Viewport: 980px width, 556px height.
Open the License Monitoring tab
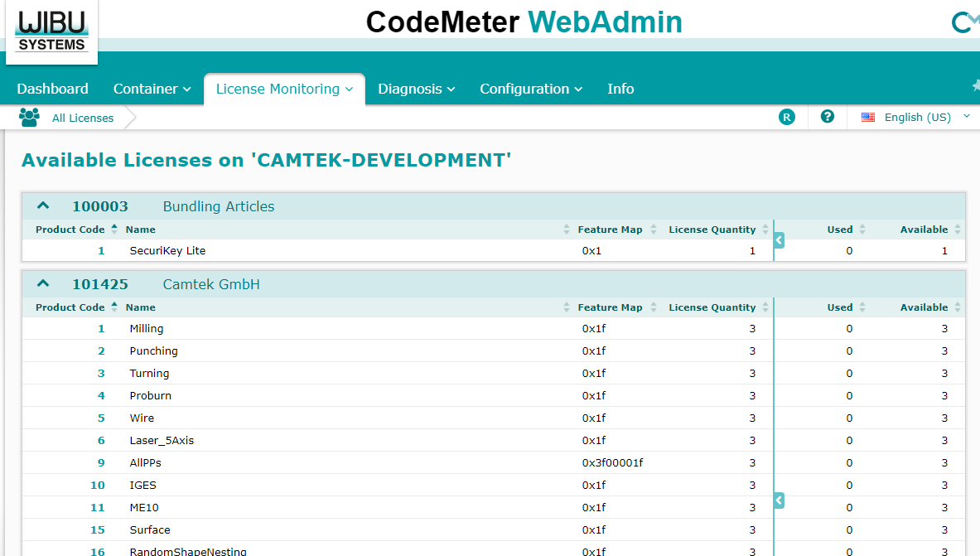(284, 89)
